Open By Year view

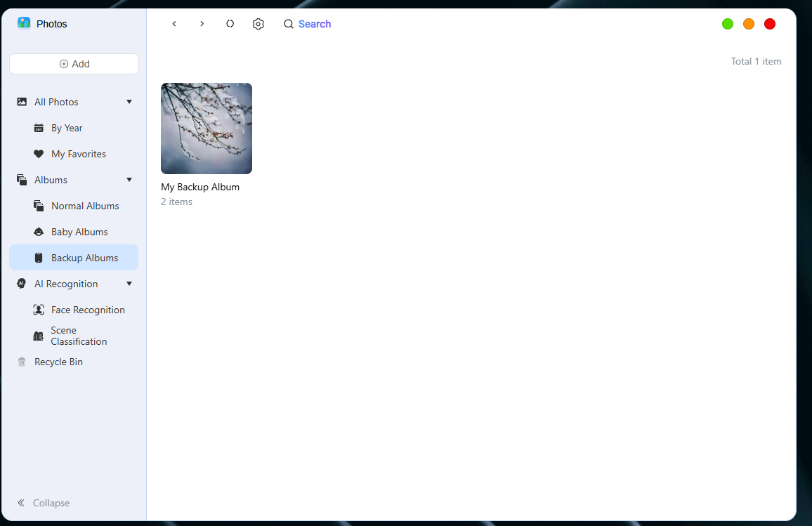point(67,128)
